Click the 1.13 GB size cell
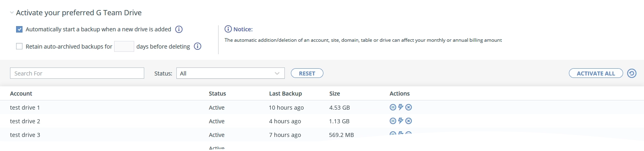This screenshot has width=644, height=151. pos(339,121)
